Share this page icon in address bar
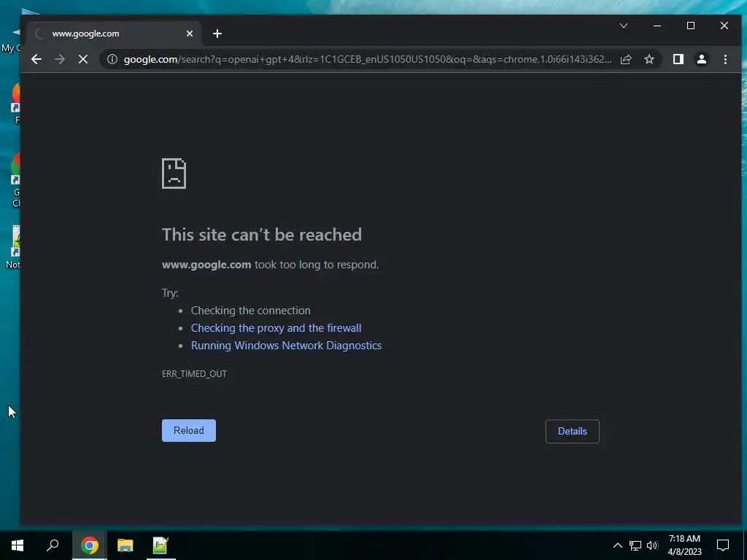The width and height of the screenshot is (747, 560). (626, 59)
